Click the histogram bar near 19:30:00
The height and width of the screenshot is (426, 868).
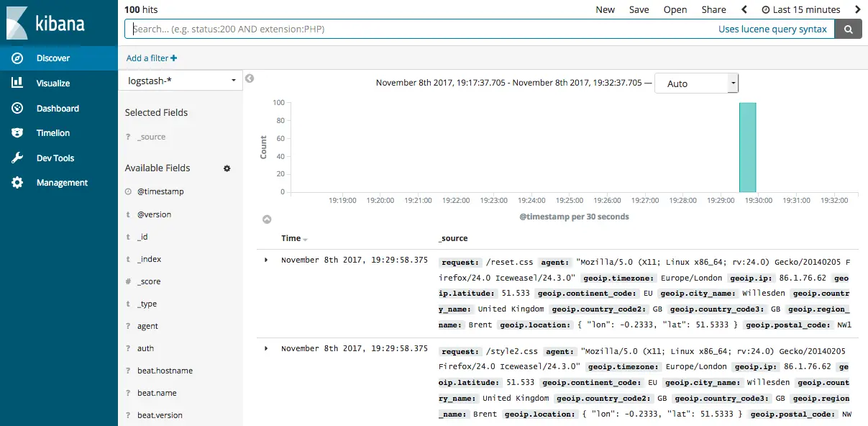point(748,148)
